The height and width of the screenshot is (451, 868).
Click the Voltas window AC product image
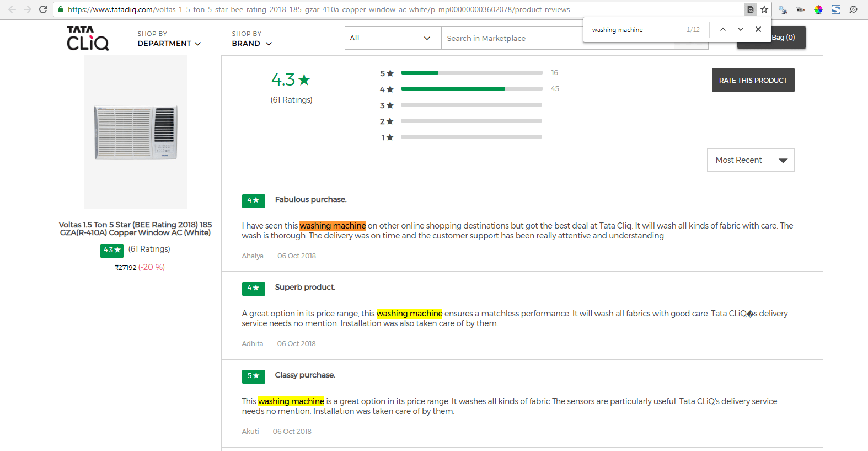136,132
